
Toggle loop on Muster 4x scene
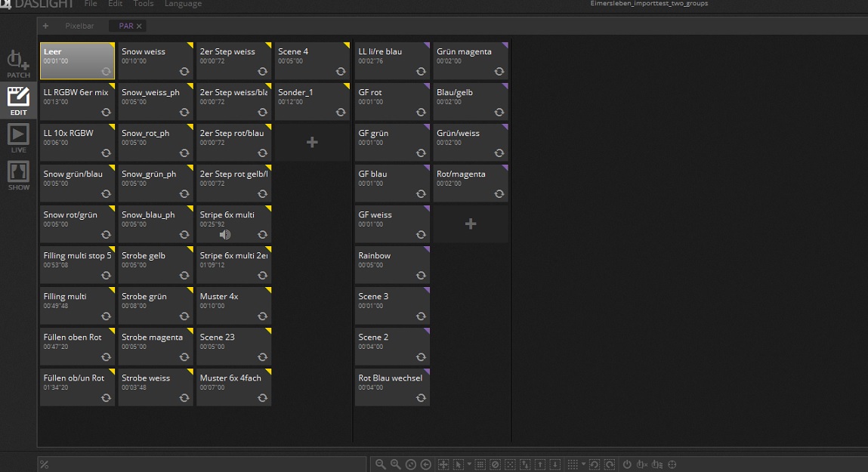tap(262, 316)
